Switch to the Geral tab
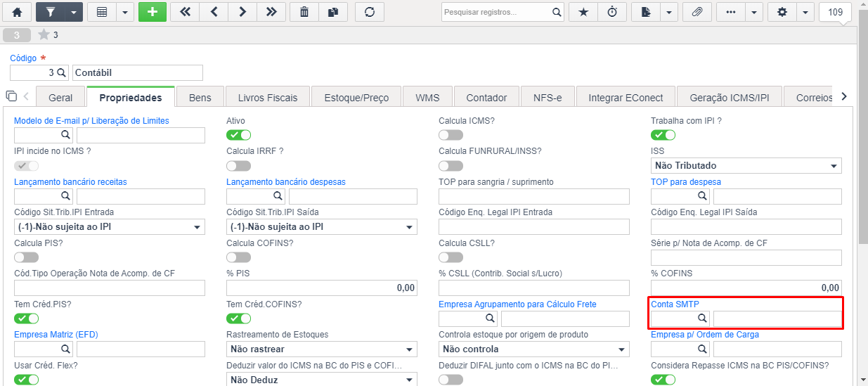 (60, 97)
